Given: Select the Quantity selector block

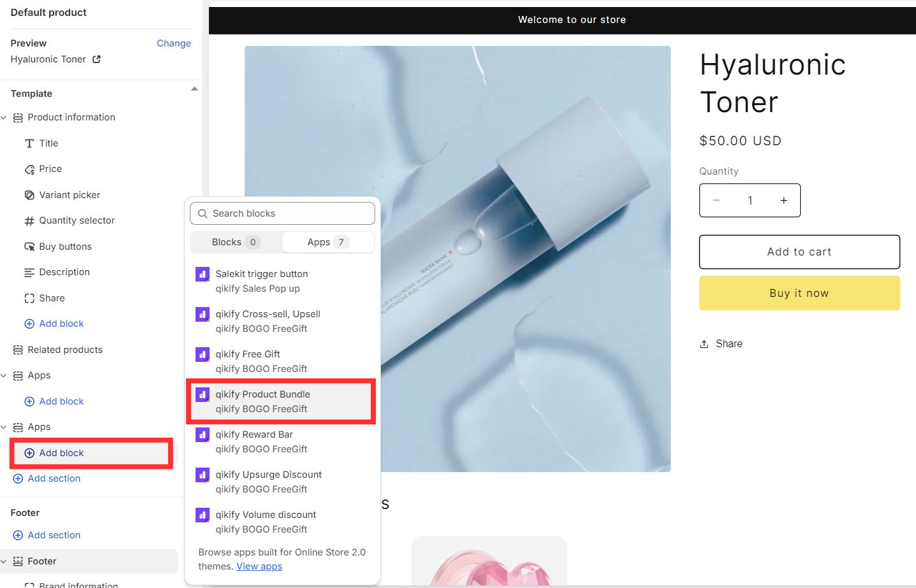Looking at the screenshot, I should click(x=76, y=220).
